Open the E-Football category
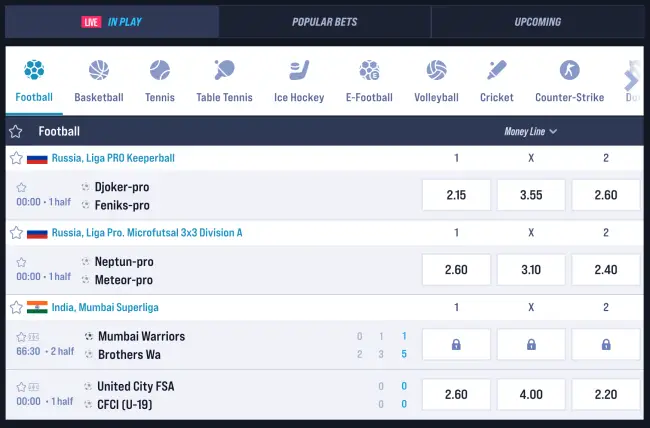 (x=369, y=80)
